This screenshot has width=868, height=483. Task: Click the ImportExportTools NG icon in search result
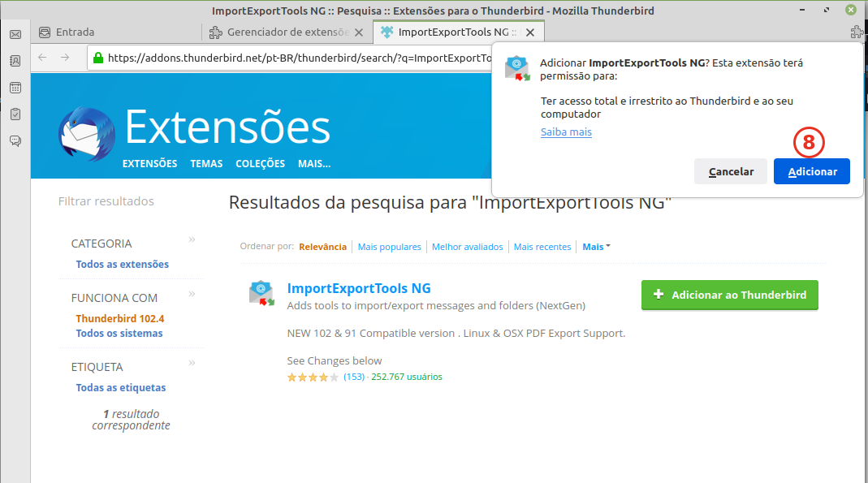(261, 293)
